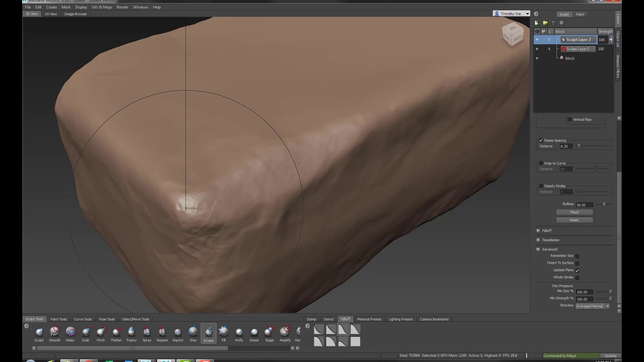
Task: Uncheck the Stamp Spacing checkbox
Action: (x=541, y=141)
